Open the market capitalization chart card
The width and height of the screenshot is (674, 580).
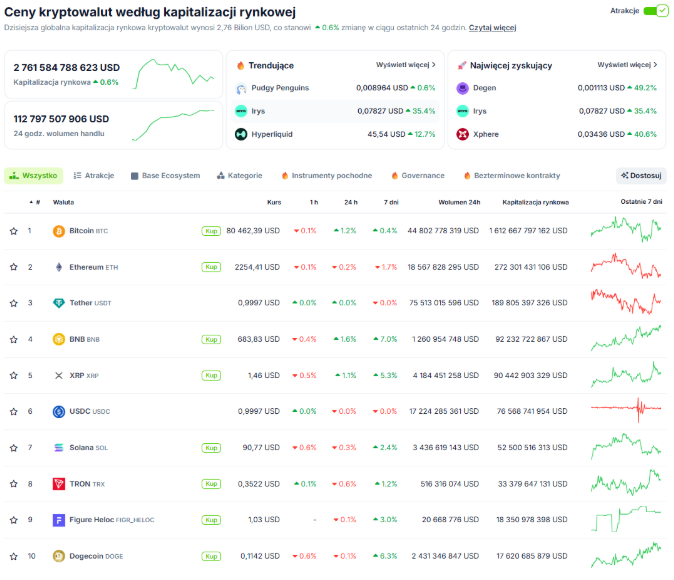pos(113,74)
